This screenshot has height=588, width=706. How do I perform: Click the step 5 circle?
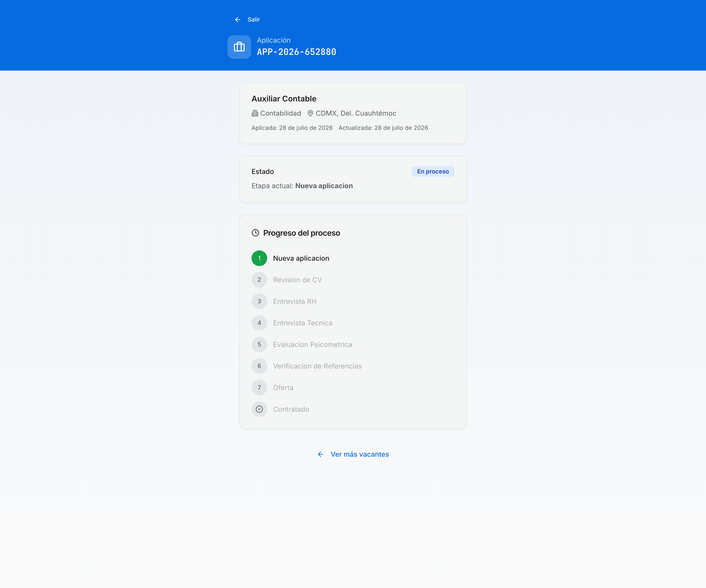coord(259,344)
